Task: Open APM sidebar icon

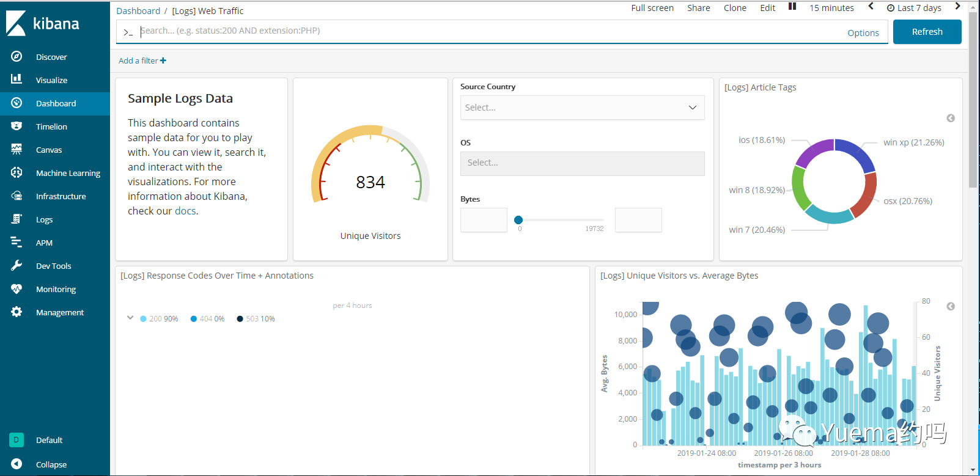Action: coord(17,243)
